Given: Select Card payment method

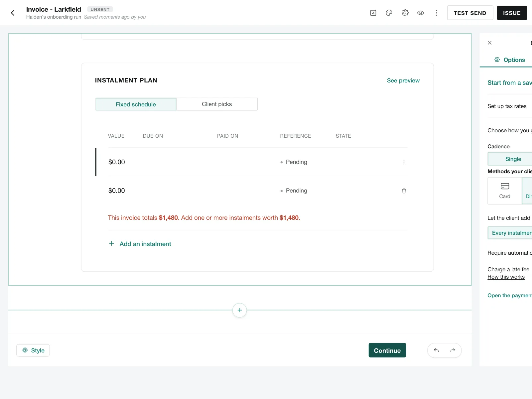Looking at the screenshot, I should 504,191.
